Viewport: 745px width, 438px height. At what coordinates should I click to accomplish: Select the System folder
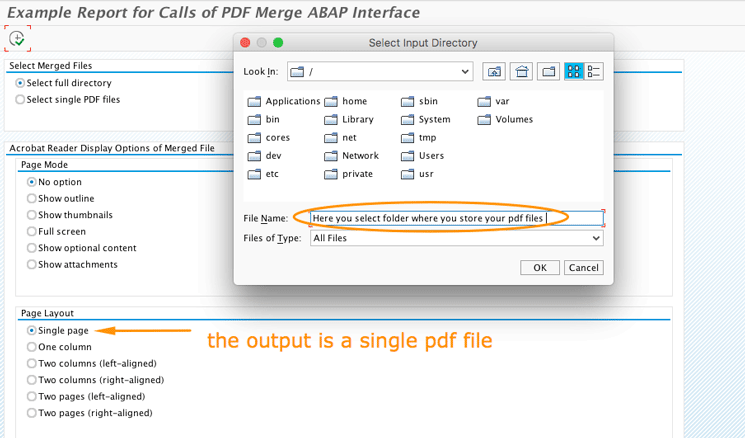pyautogui.click(x=426, y=119)
